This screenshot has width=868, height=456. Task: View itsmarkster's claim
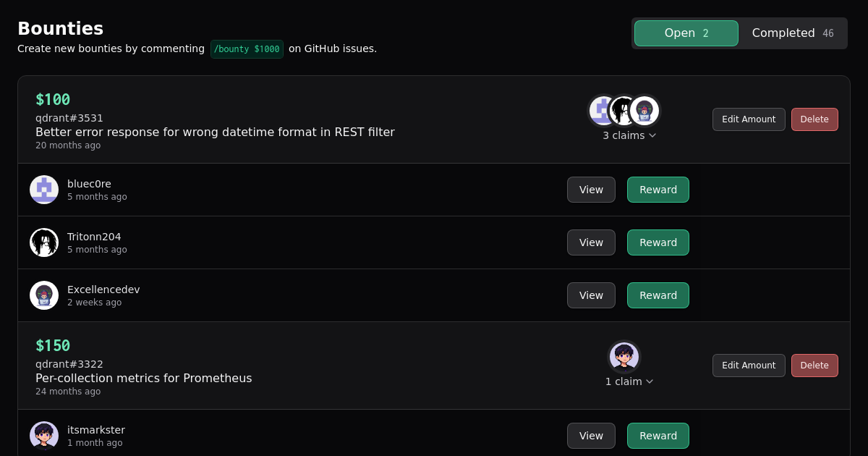click(x=591, y=436)
